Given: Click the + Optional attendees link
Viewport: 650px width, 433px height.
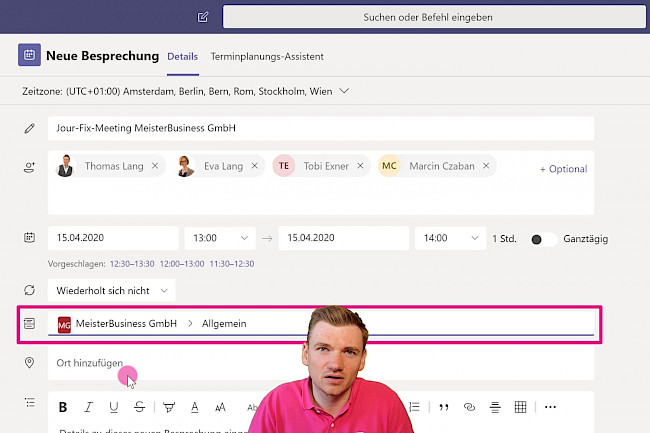Looking at the screenshot, I should tap(563, 169).
